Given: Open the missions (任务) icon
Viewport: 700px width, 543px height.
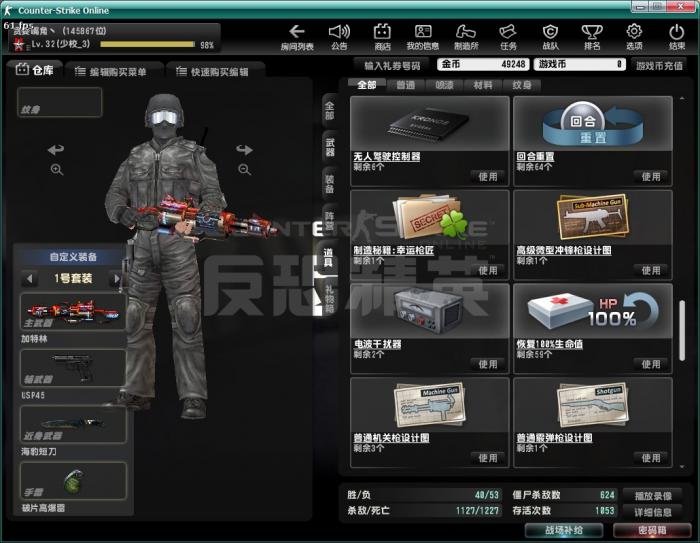Looking at the screenshot, I should pos(508,37).
